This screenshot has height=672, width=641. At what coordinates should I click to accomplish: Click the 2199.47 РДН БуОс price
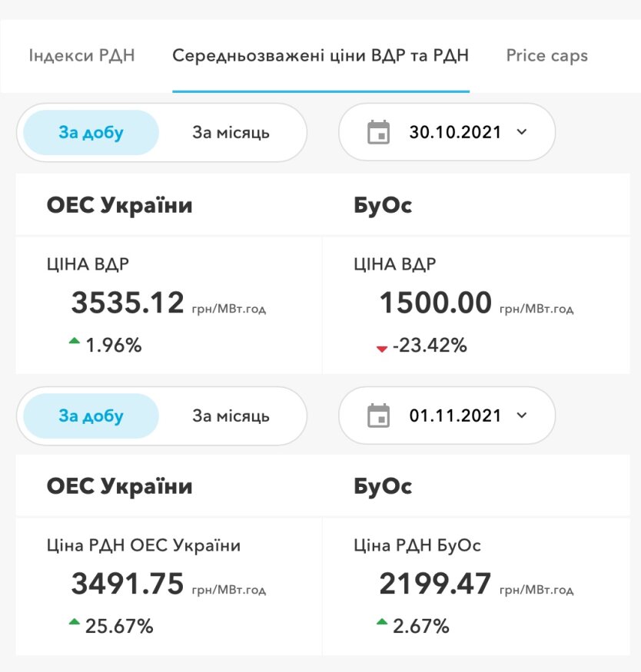coord(435,584)
